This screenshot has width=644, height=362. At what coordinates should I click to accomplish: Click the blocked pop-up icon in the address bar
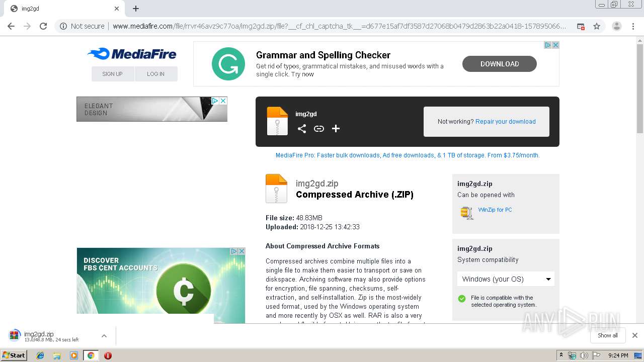tap(581, 26)
